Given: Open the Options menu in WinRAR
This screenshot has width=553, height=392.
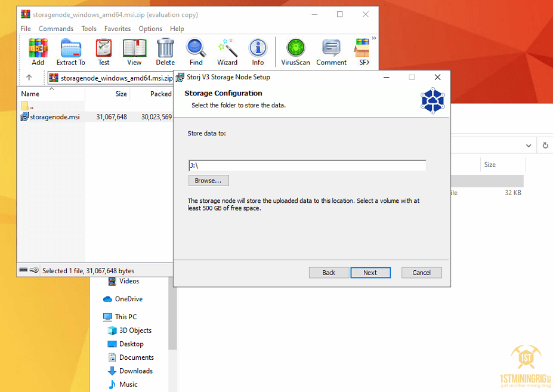Looking at the screenshot, I should 150,29.
